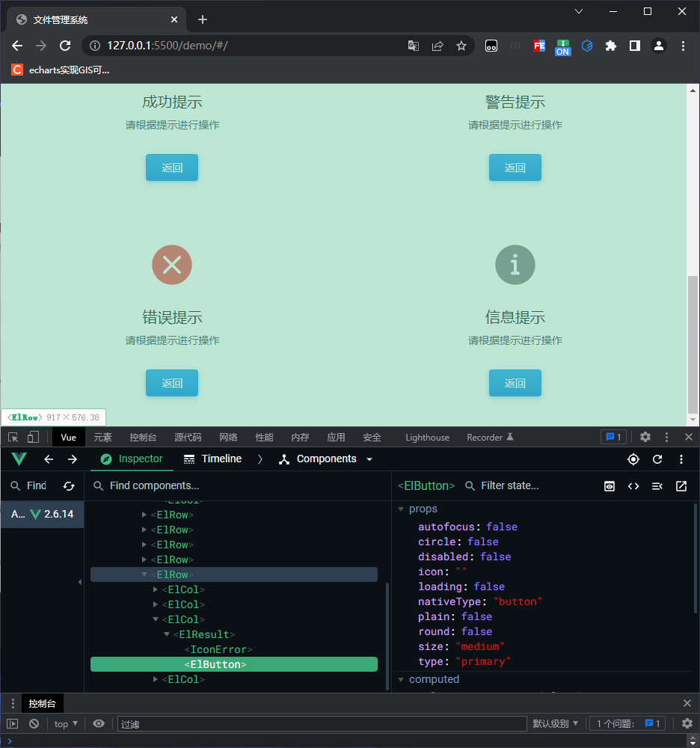This screenshot has height=748, width=700.
Task: Bookmark this page with the star
Action: tap(461, 46)
